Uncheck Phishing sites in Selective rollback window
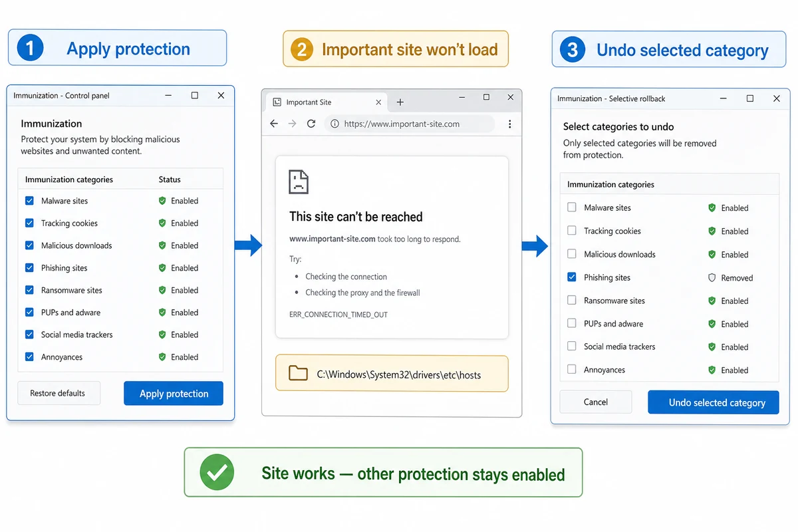This screenshot has height=532, width=798. pos(572,277)
